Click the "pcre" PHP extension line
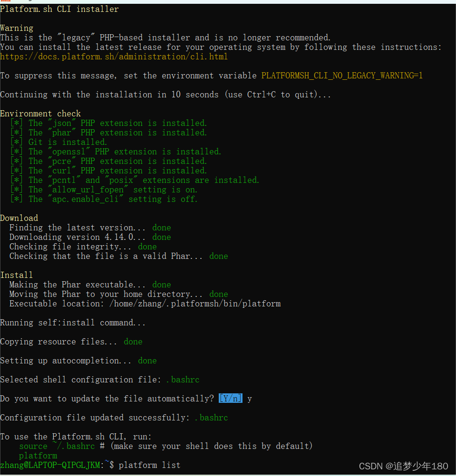This screenshot has width=456, height=476. tap(108, 161)
